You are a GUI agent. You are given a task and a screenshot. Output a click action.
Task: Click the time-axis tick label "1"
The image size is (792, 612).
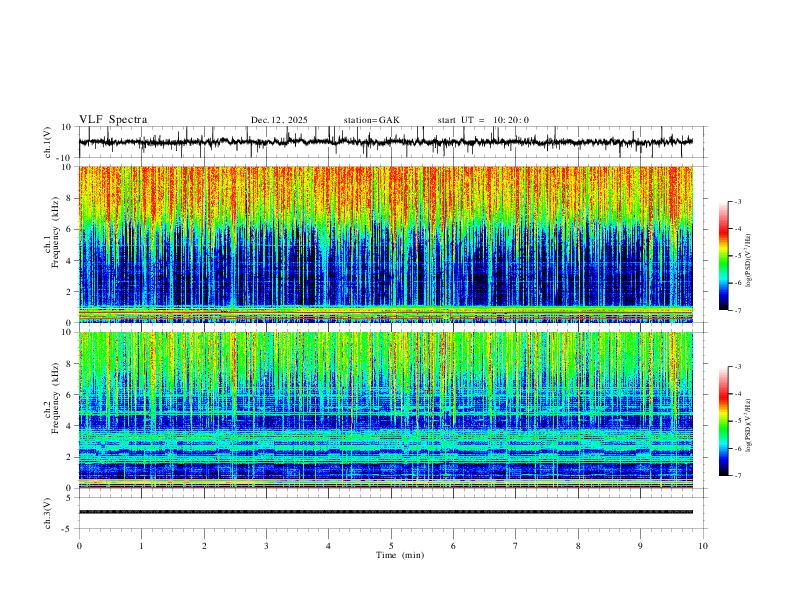pos(141,546)
